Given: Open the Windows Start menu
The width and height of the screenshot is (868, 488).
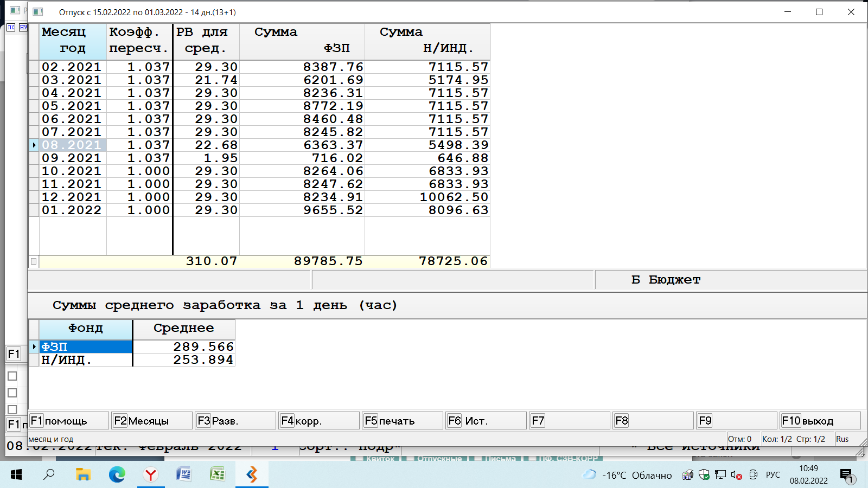Looking at the screenshot, I should pyautogui.click(x=16, y=475).
